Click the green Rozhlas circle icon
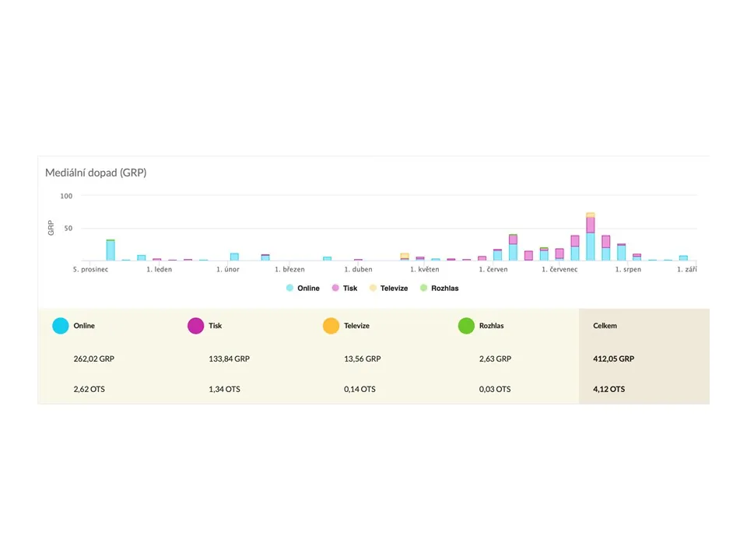 (x=466, y=326)
